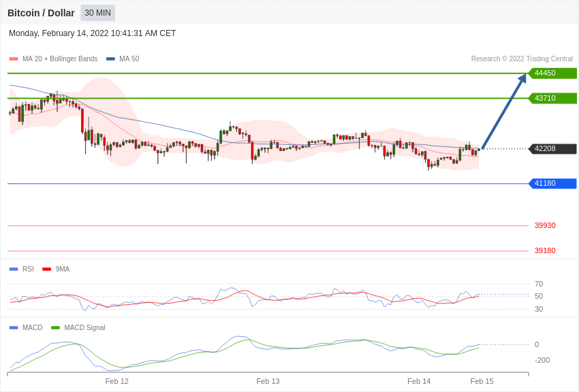
Task: Click the 9MA red legend swatch
Action: click(47, 269)
